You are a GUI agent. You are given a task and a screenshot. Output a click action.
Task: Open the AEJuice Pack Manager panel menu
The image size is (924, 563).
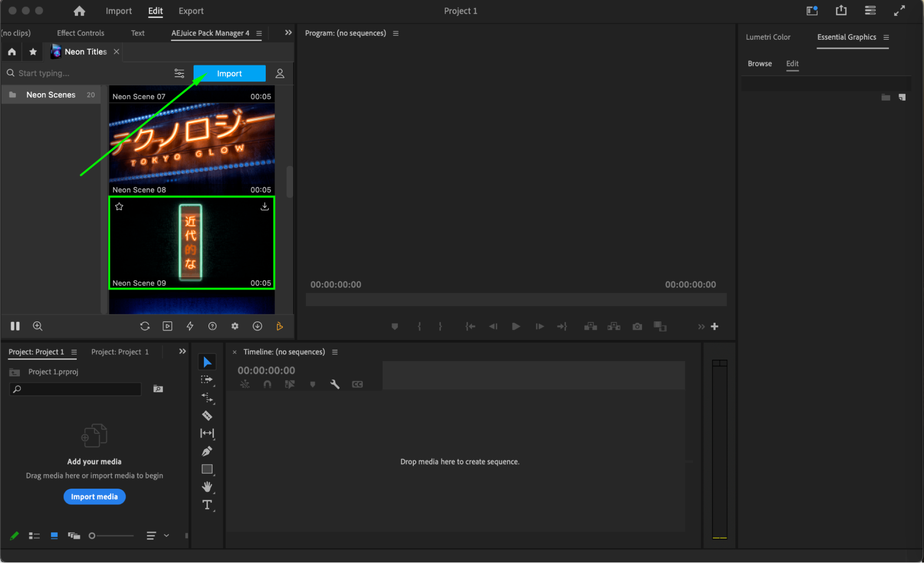pos(259,33)
